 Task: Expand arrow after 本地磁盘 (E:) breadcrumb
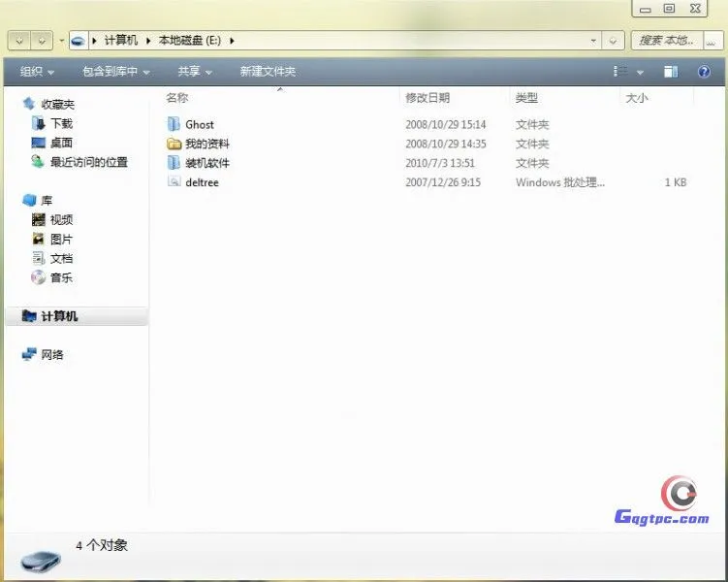pos(232,41)
